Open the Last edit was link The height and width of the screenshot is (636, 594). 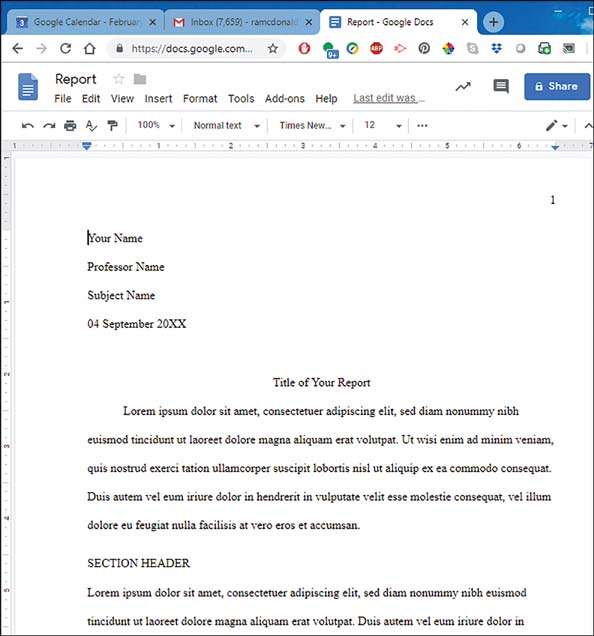click(389, 98)
